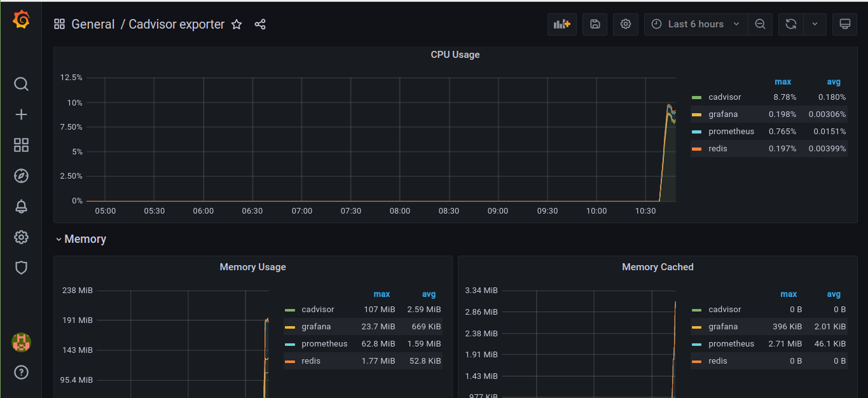The image size is (868, 398).
Task: Open the Explore compass icon
Action: [x=21, y=175]
